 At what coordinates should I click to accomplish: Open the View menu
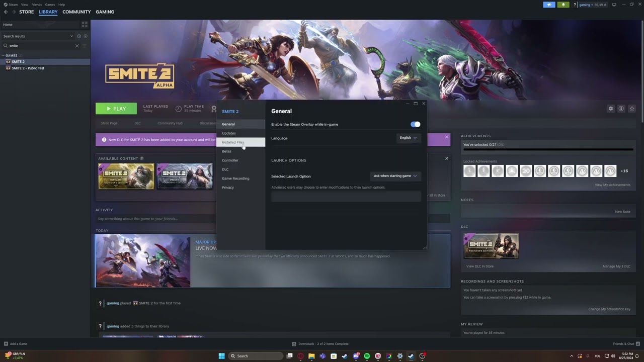pyautogui.click(x=24, y=5)
